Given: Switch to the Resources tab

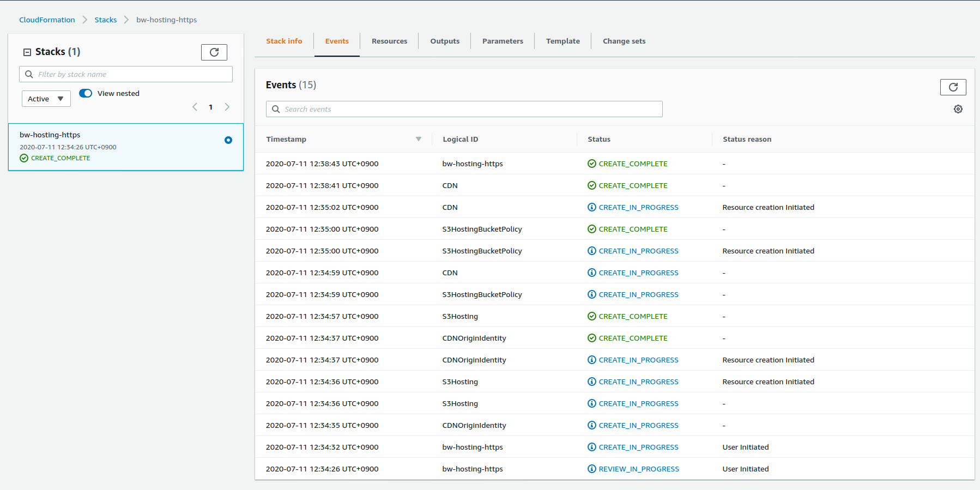Looking at the screenshot, I should (x=389, y=41).
